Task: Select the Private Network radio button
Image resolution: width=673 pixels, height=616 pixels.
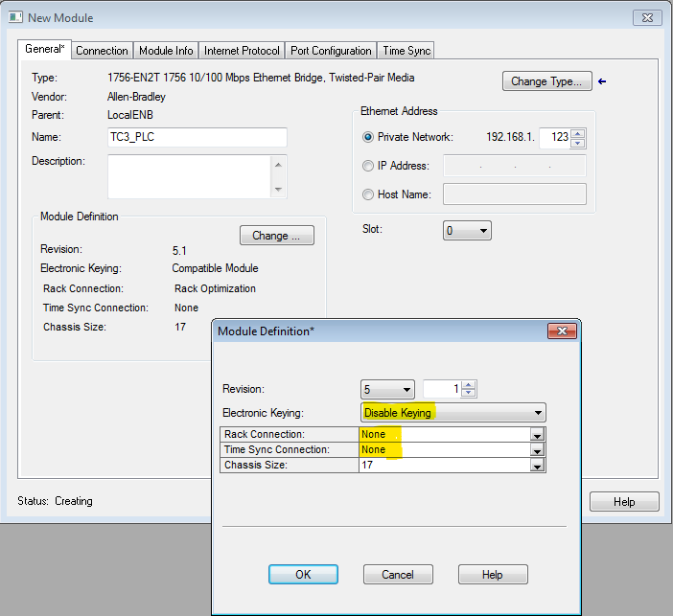Action: click(368, 137)
